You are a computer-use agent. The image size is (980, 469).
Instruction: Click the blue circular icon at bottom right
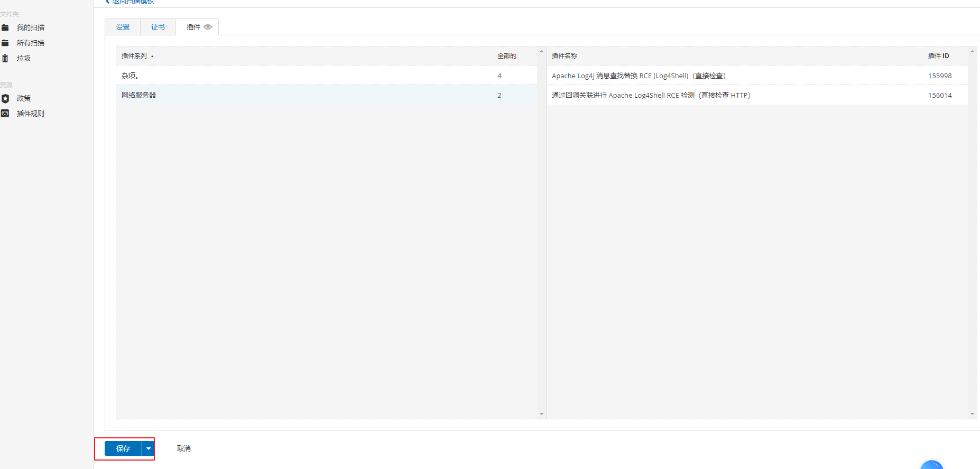(x=931, y=465)
